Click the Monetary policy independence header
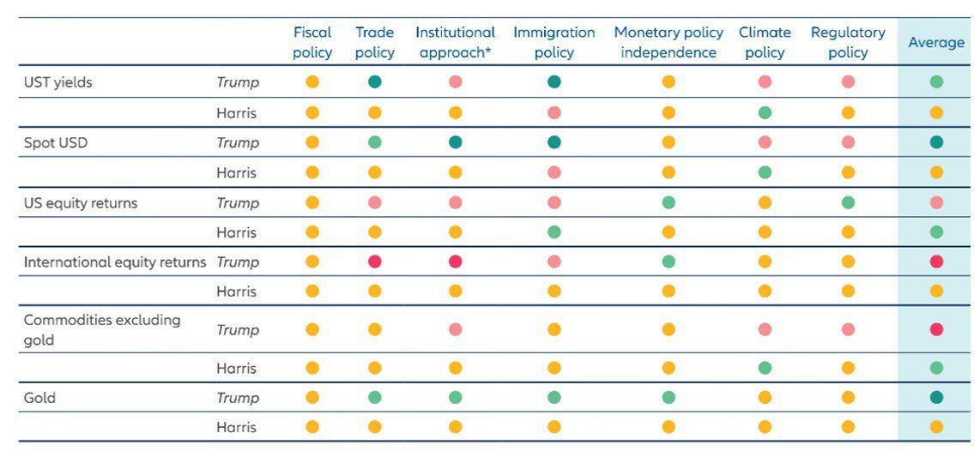 [x=668, y=42]
